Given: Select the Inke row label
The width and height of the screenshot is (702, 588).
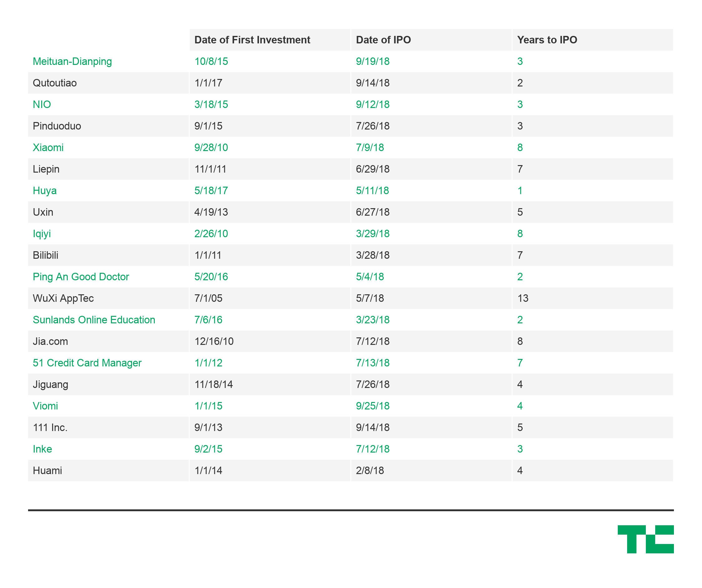Looking at the screenshot, I should (x=42, y=449).
